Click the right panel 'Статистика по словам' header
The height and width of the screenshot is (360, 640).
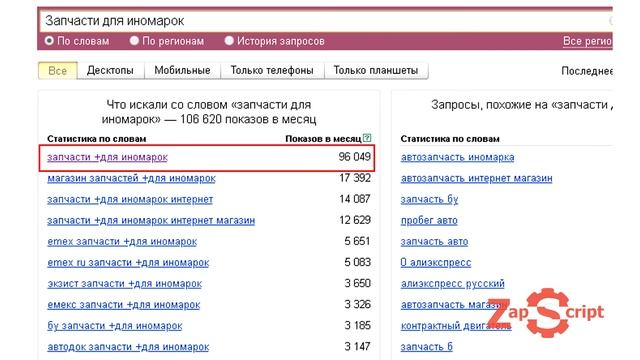click(x=450, y=139)
